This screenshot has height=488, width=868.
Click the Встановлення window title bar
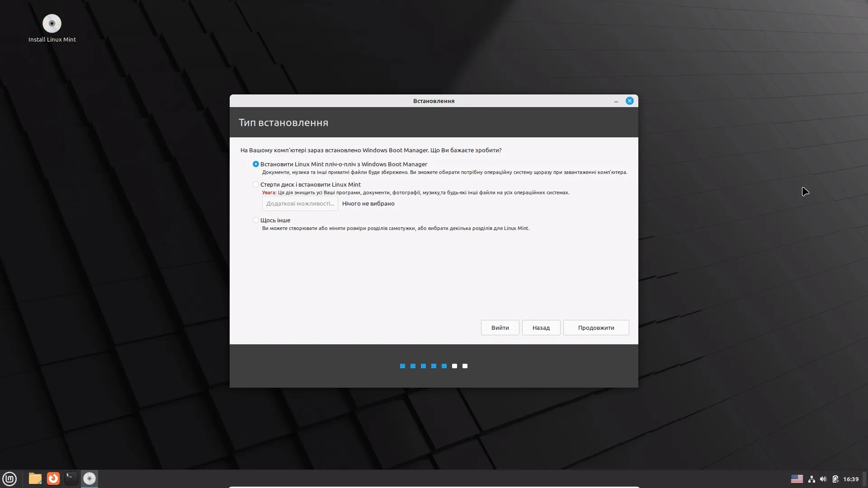coord(434,101)
